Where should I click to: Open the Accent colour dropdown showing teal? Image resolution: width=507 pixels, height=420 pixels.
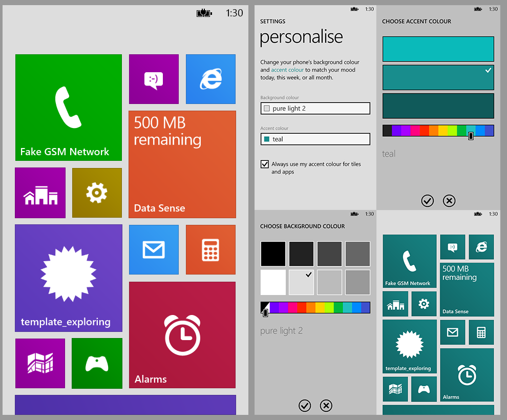click(x=315, y=139)
